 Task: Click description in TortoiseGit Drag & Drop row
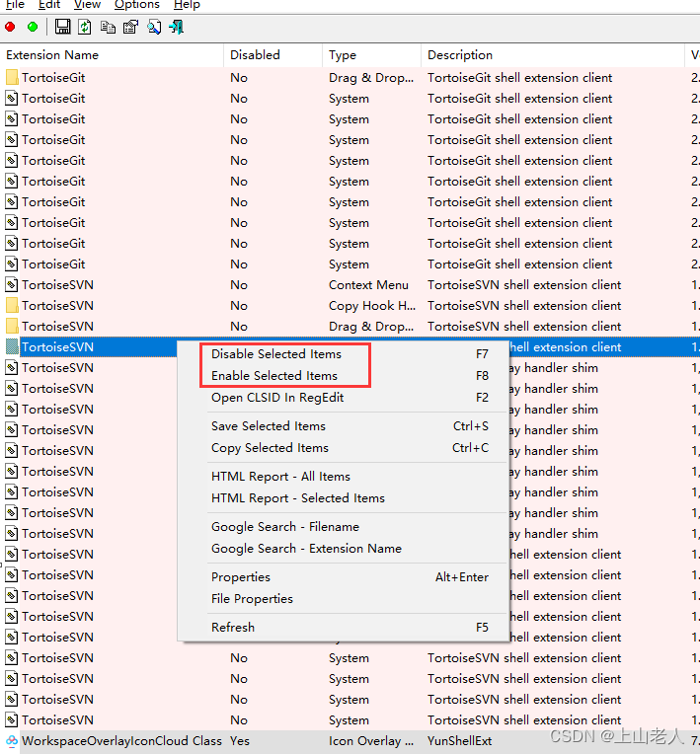click(x=520, y=77)
